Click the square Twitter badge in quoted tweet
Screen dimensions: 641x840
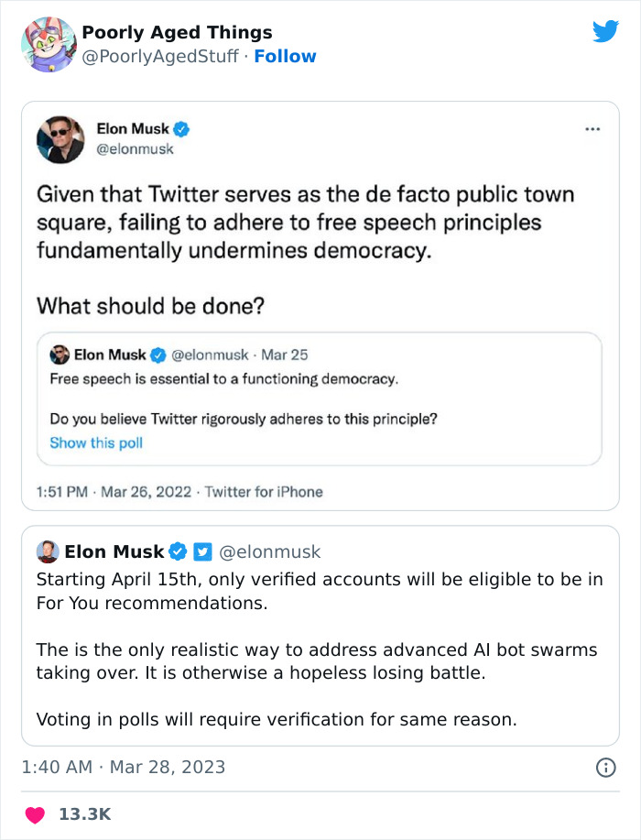point(203,551)
